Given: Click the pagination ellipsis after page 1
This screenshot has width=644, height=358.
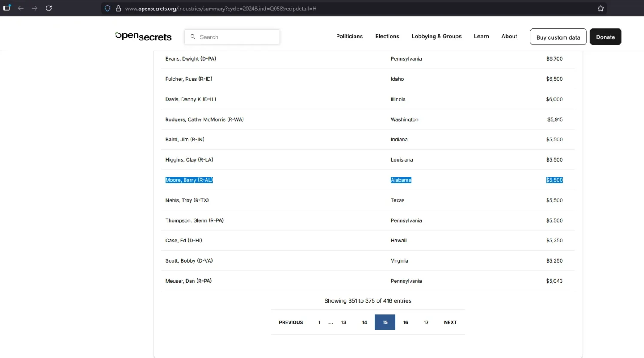Looking at the screenshot, I should tap(331, 323).
